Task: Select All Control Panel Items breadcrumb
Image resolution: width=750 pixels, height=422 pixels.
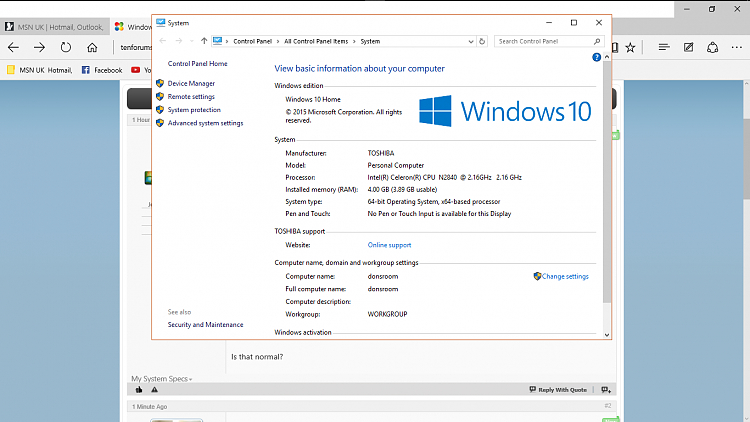Action: click(316, 42)
